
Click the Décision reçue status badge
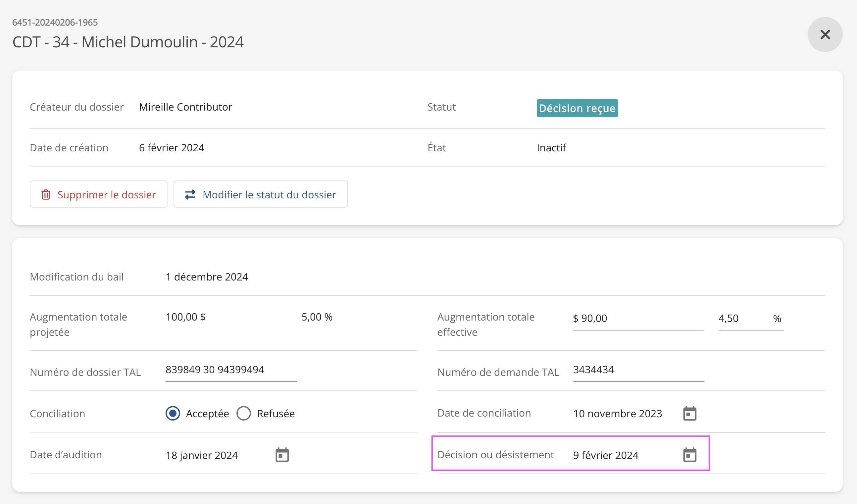click(577, 108)
